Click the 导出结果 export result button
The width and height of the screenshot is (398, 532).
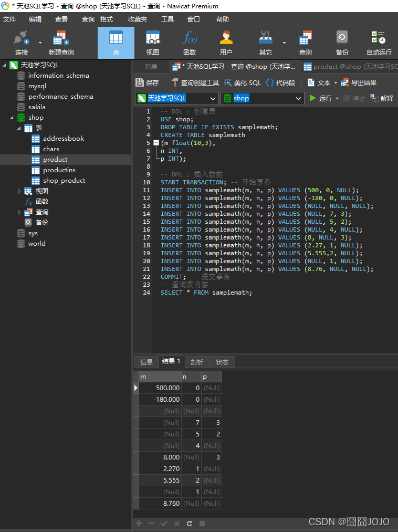click(359, 82)
